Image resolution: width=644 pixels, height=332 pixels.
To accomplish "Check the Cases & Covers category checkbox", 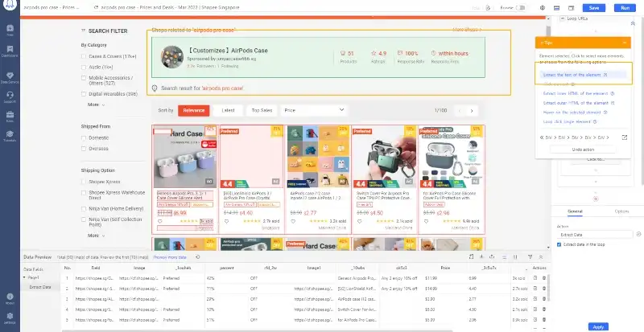I will [84, 56].
